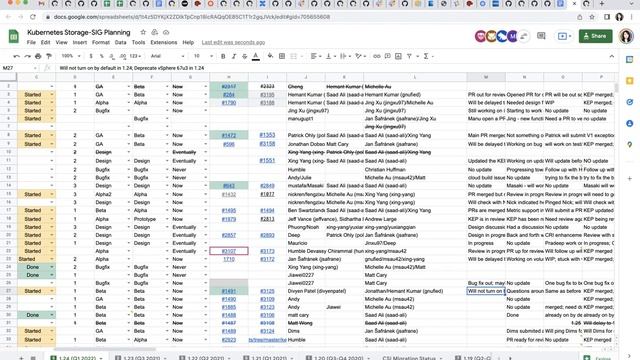
Task: Open the 123 number format dropdown
Action: click(135, 56)
